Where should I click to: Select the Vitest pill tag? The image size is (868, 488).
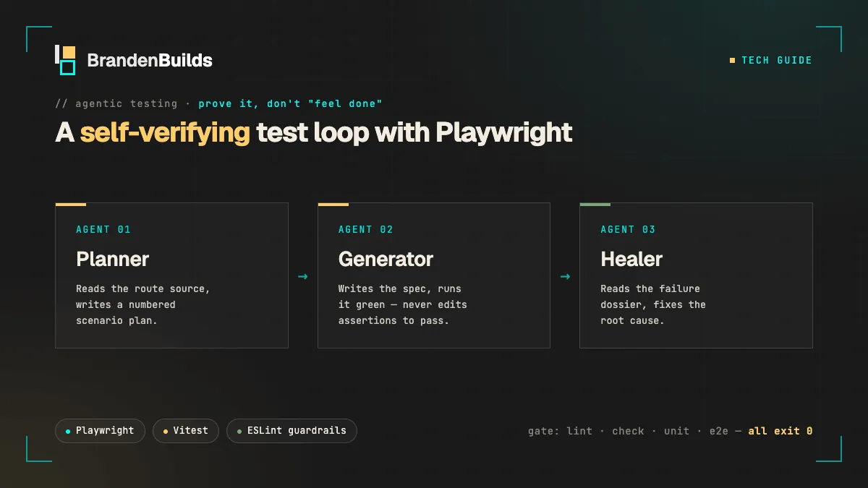pos(186,431)
